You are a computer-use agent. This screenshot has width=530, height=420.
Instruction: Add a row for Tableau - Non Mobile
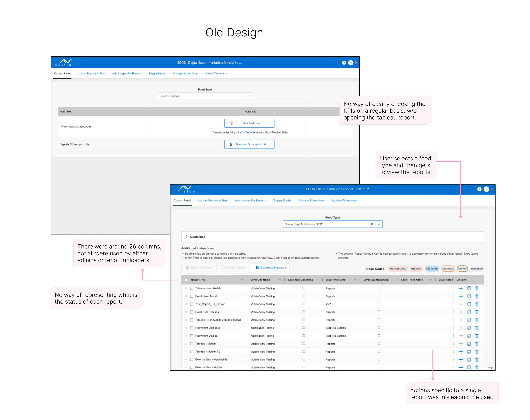tap(461, 288)
